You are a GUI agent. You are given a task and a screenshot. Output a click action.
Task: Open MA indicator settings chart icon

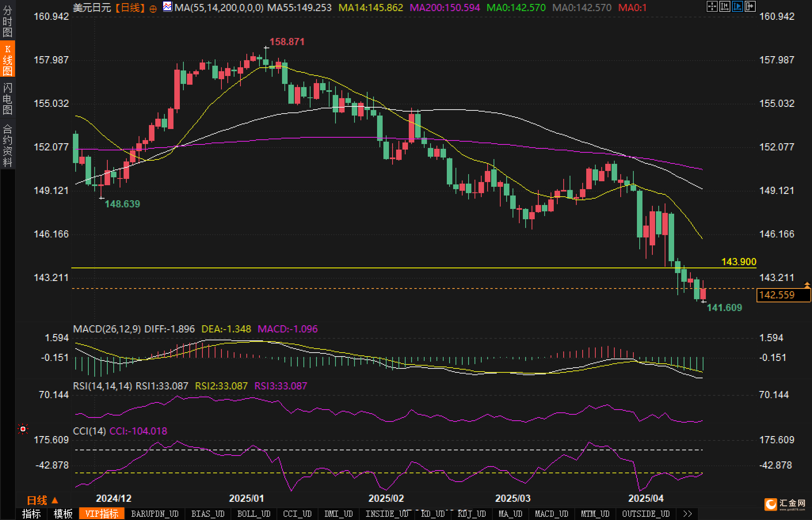[x=168, y=7]
